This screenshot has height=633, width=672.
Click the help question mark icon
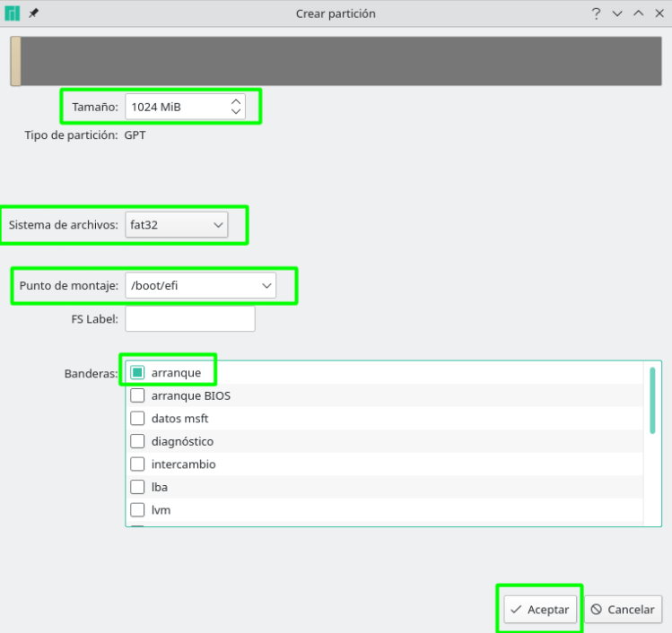coord(595,13)
